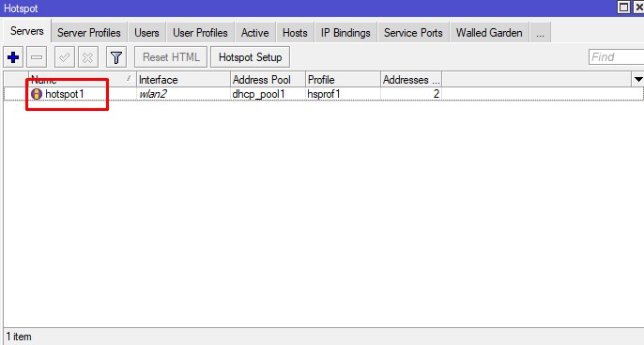Image resolution: width=644 pixels, height=345 pixels.
Task: Add a new hotspot server with plus icon
Action: pyautogui.click(x=13, y=57)
